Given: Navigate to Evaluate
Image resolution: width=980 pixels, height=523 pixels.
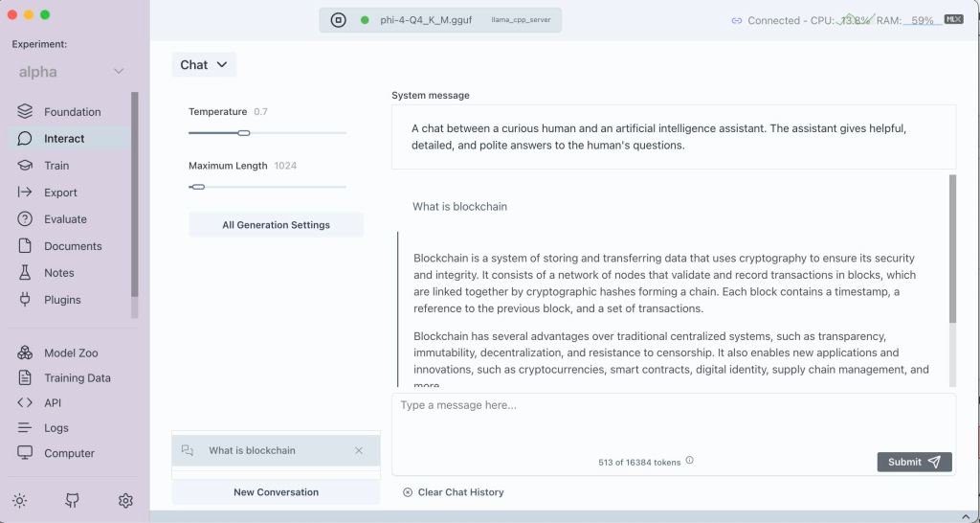Looking at the screenshot, I should 69,219.
